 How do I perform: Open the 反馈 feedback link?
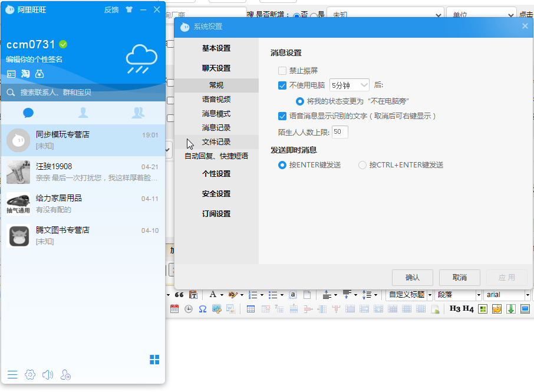click(111, 10)
